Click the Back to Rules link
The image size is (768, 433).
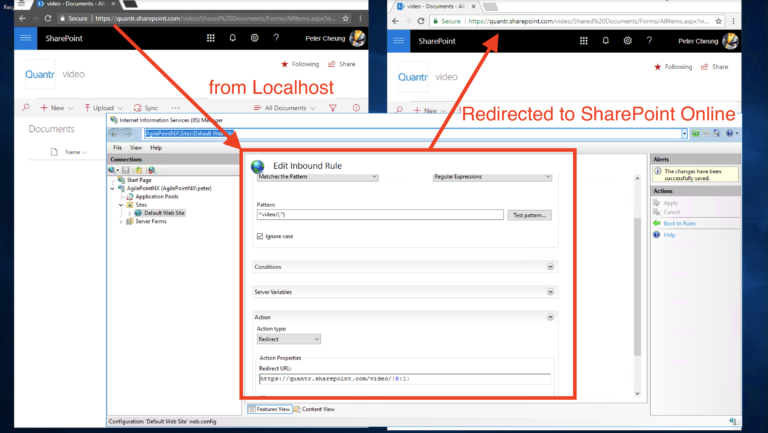click(679, 223)
